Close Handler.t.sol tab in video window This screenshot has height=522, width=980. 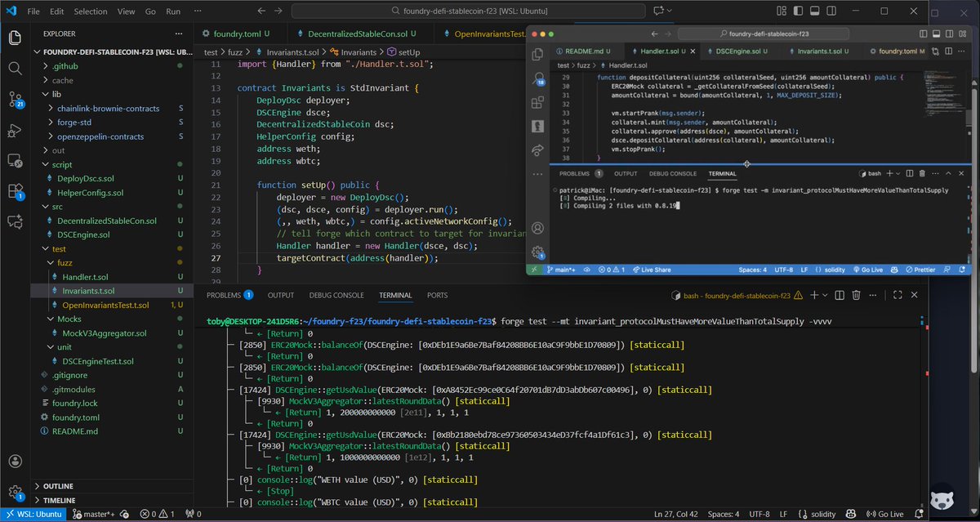693,50
